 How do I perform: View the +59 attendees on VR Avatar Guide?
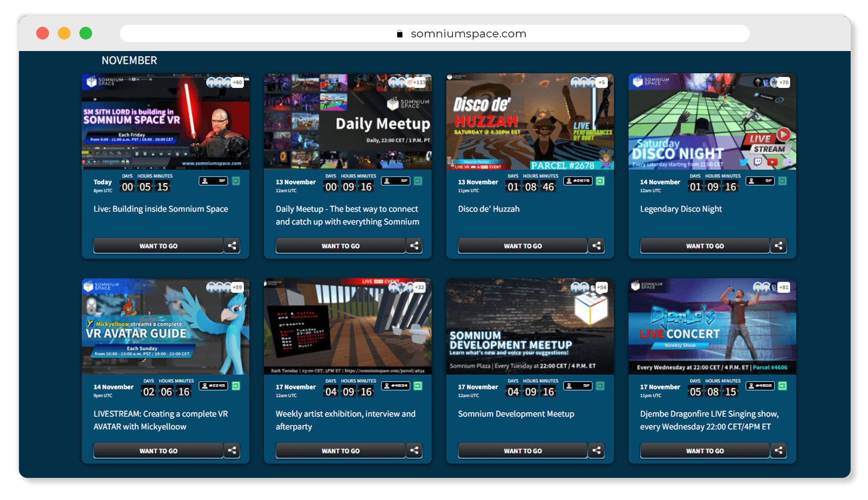237,287
